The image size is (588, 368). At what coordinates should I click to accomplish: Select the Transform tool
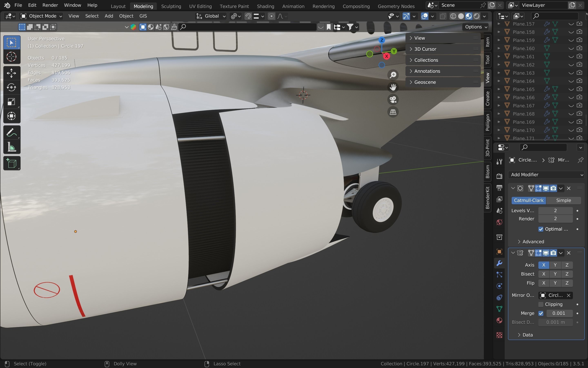(12, 116)
